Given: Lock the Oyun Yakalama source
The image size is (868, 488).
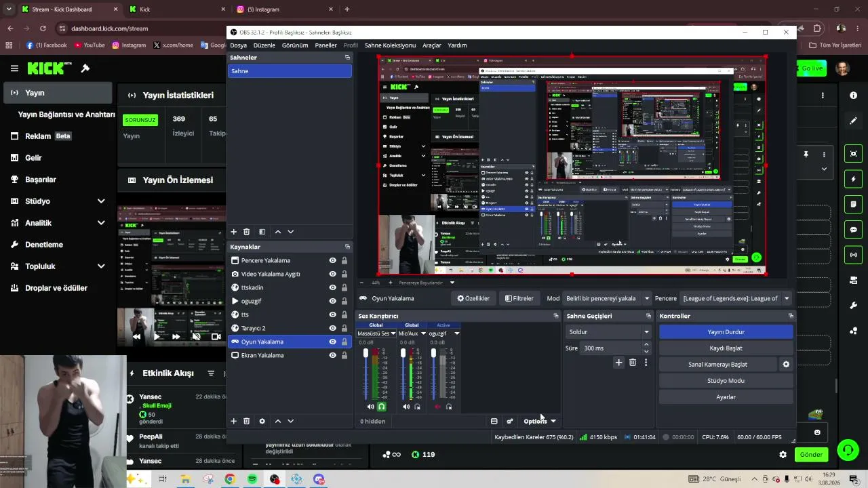Looking at the screenshot, I should [344, 342].
